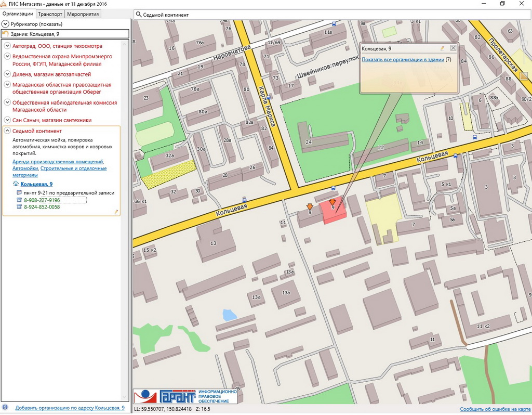Click 'Сообщить об ошибке на карте' link
Image resolution: width=532 pixels, height=415 pixels.
pyautogui.click(x=495, y=409)
